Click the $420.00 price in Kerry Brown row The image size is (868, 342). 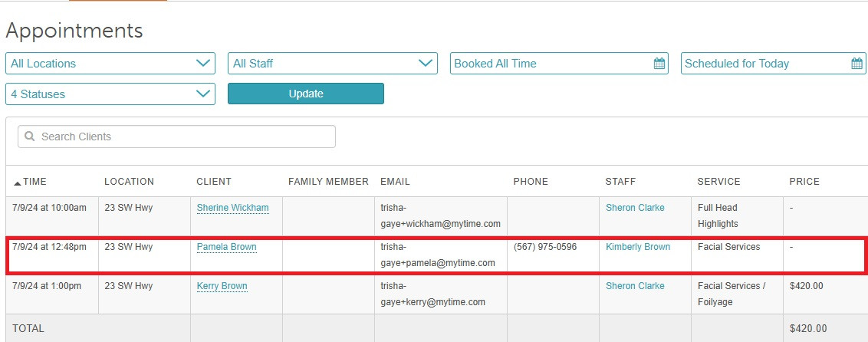click(806, 286)
